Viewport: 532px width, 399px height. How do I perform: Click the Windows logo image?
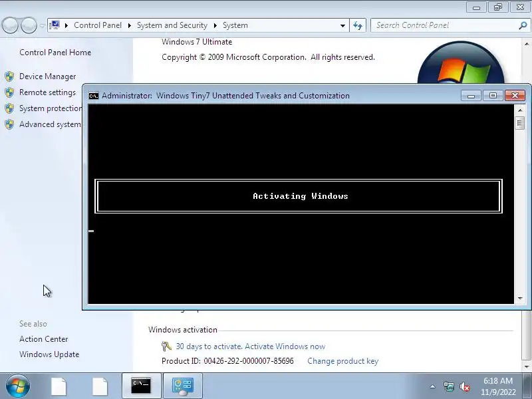tap(461, 63)
